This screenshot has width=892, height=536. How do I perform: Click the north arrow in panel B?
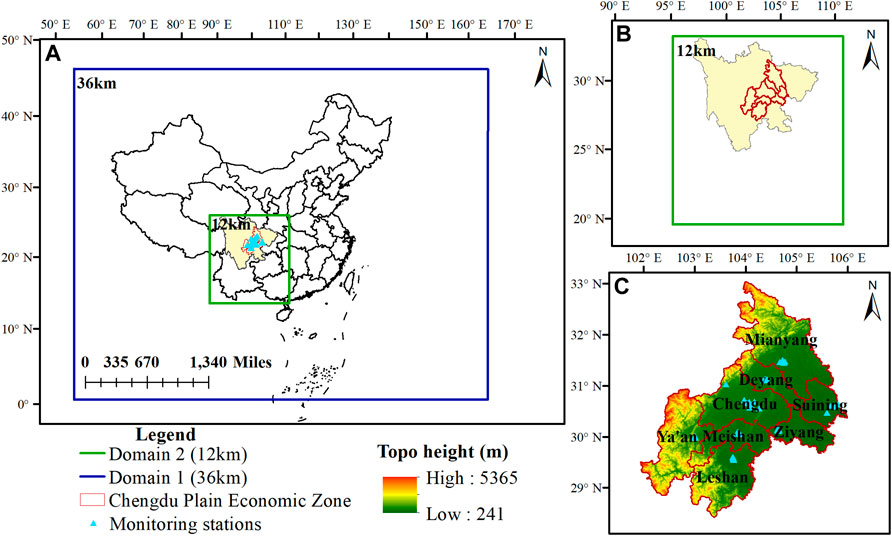click(x=871, y=50)
